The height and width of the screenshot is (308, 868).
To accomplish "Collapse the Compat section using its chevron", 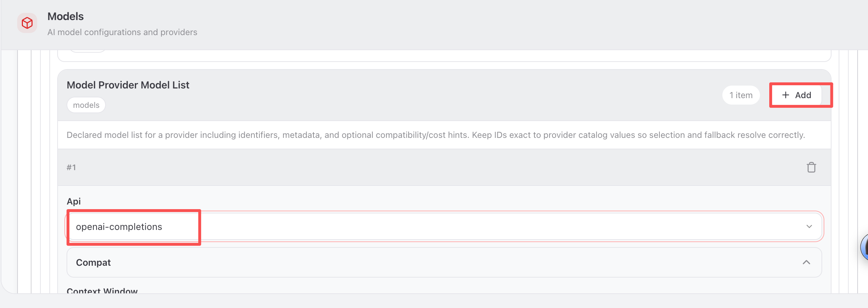I will coord(806,262).
